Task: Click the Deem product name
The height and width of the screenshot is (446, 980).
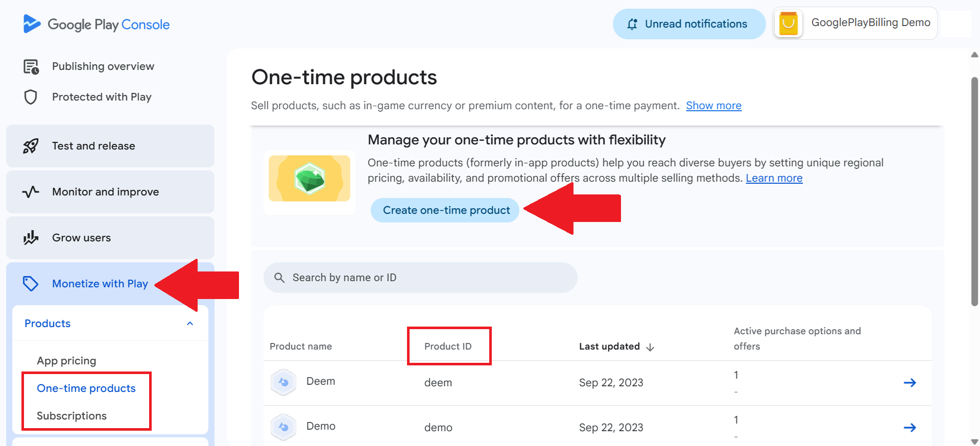Action: pyautogui.click(x=321, y=381)
